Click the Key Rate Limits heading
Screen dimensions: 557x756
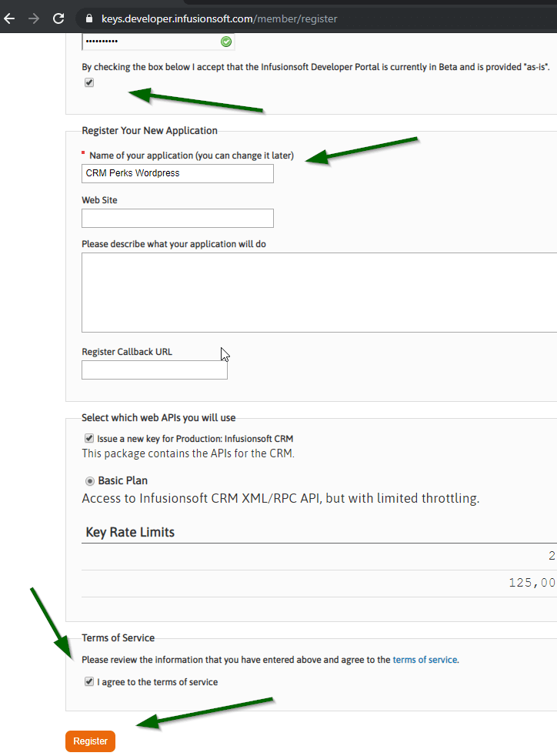coord(130,532)
